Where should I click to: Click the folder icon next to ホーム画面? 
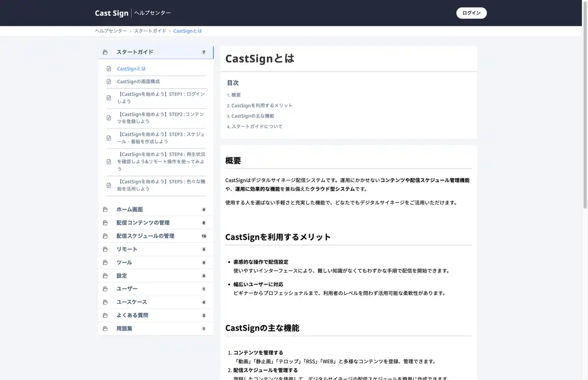click(105, 210)
